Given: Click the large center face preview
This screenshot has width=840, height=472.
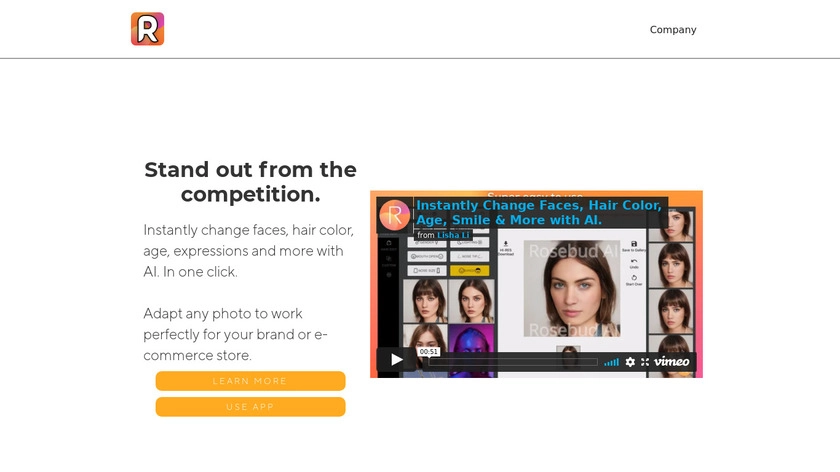Looking at the screenshot, I should tap(572, 288).
